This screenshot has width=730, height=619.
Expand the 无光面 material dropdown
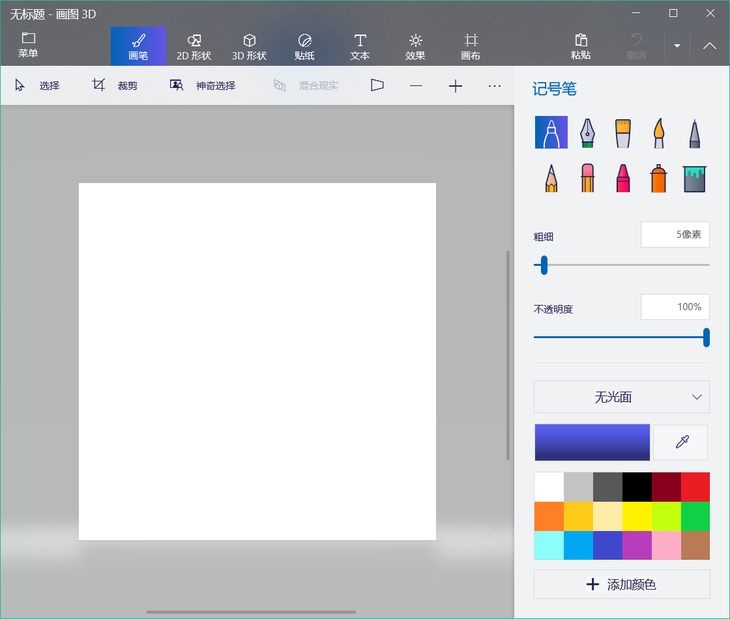coord(622,397)
